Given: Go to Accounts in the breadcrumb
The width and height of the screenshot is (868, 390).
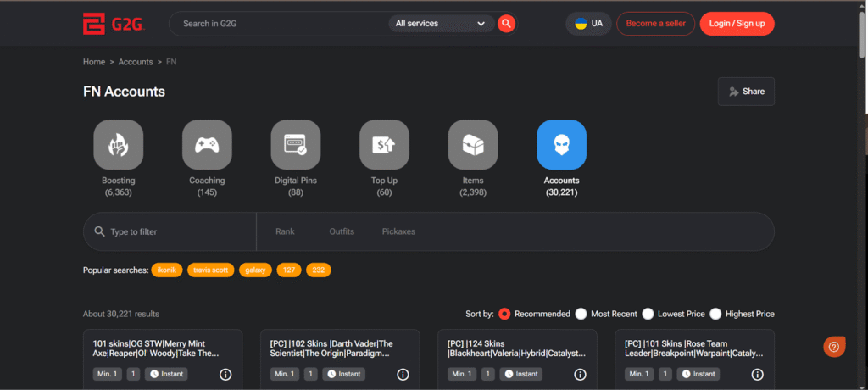Looking at the screenshot, I should 136,62.
